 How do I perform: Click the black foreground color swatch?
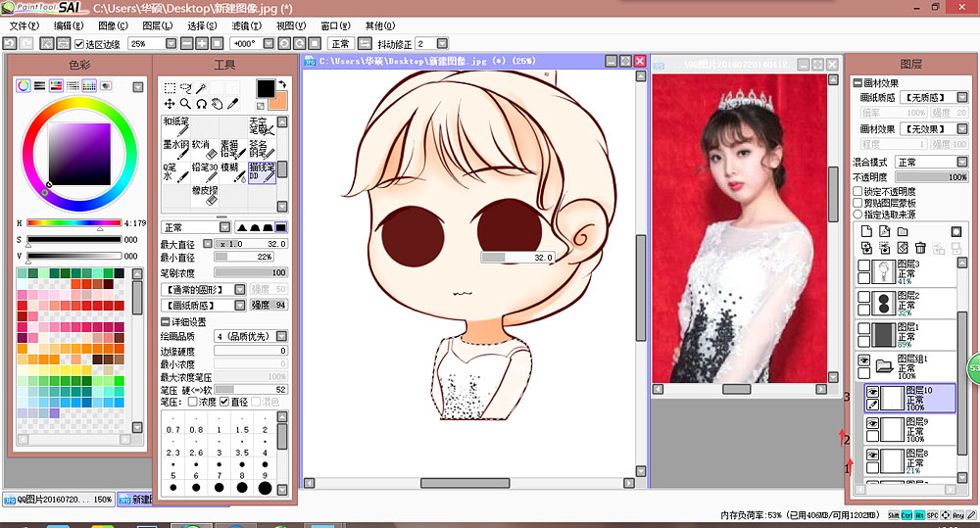(x=265, y=87)
